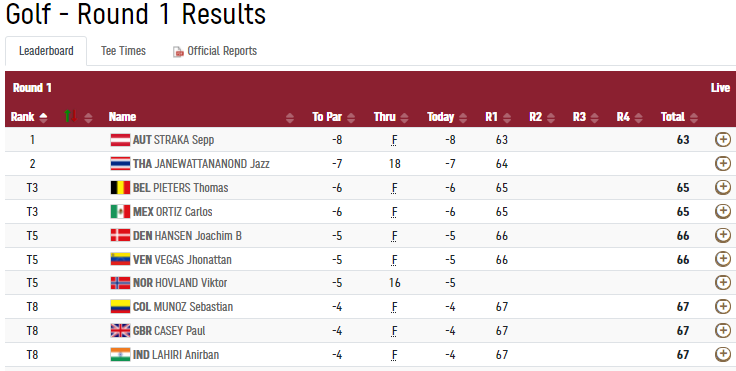The image size is (736, 371).
Task: Click plus icon beside CASEY Paul
Action: pyautogui.click(x=722, y=331)
